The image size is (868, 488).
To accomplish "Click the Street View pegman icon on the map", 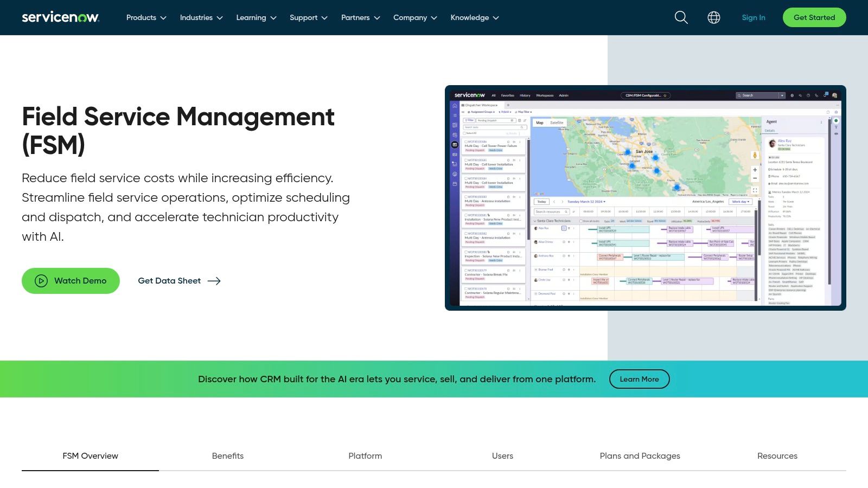I will [x=754, y=156].
